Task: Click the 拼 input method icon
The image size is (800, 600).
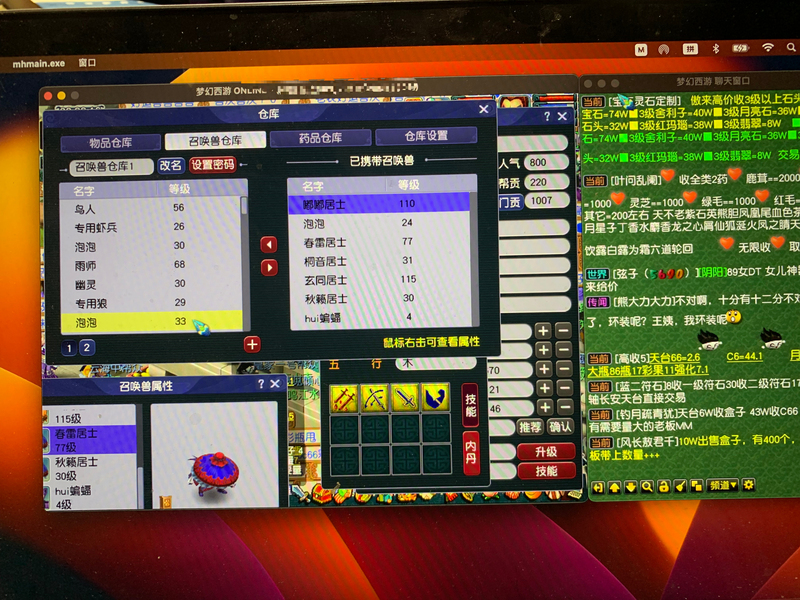Action: coord(690,49)
